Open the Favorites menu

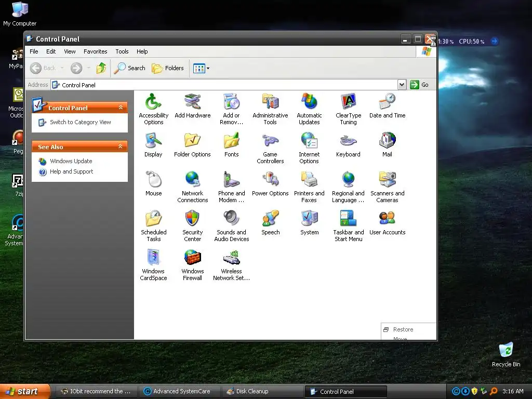tap(96, 51)
